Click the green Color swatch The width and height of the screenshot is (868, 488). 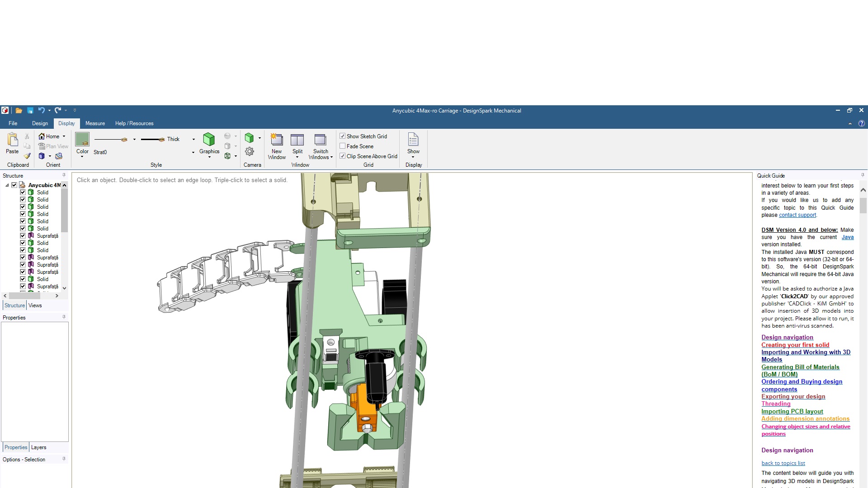(x=82, y=139)
